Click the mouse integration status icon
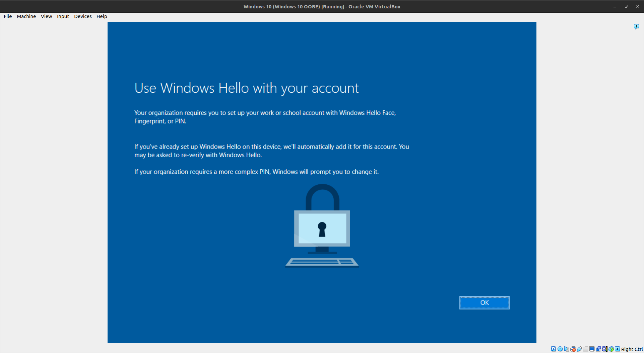 click(611, 349)
